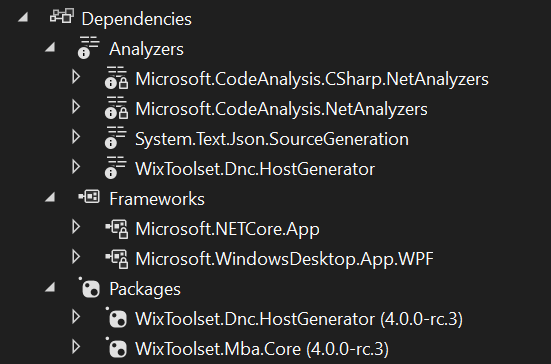551x364 pixels.
Task: Click the WixToolset.Dnc.HostGenerator package icon
Action: coord(116,318)
